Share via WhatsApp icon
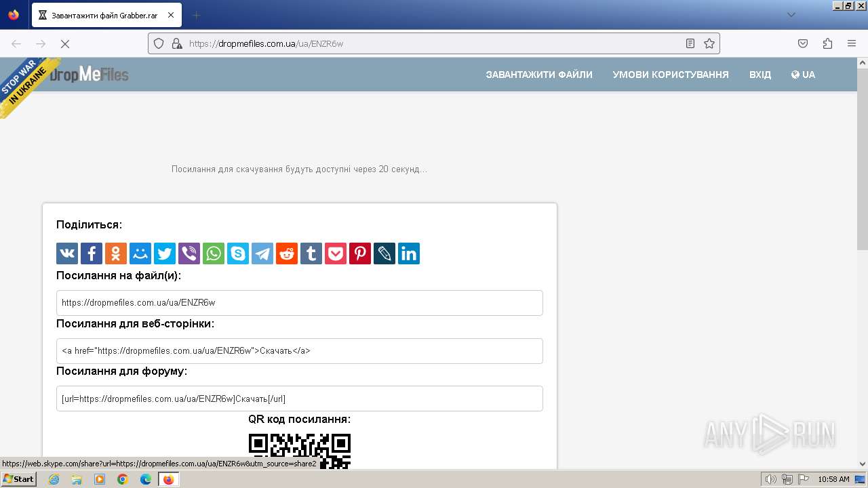Image resolution: width=868 pixels, height=488 pixels. (214, 253)
